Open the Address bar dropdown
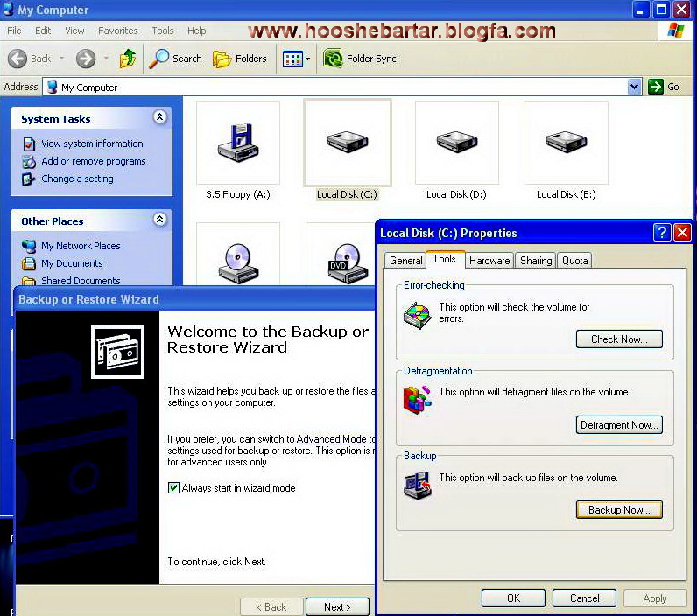This screenshot has width=697, height=616. [x=635, y=87]
